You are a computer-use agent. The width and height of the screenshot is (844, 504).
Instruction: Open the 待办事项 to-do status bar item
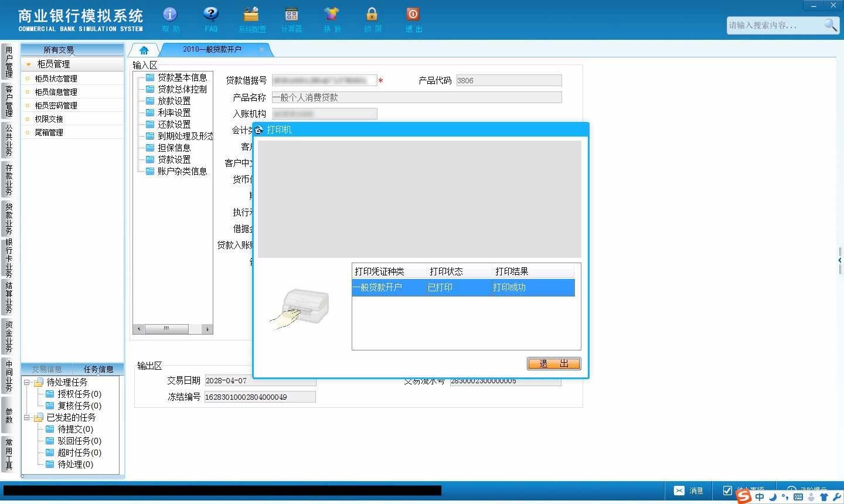pyautogui.click(x=744, y=489)
